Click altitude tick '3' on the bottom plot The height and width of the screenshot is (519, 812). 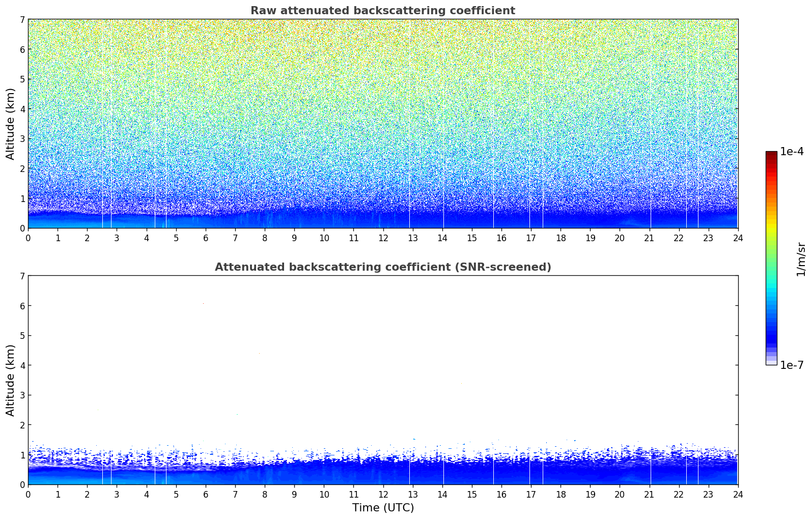22,395
